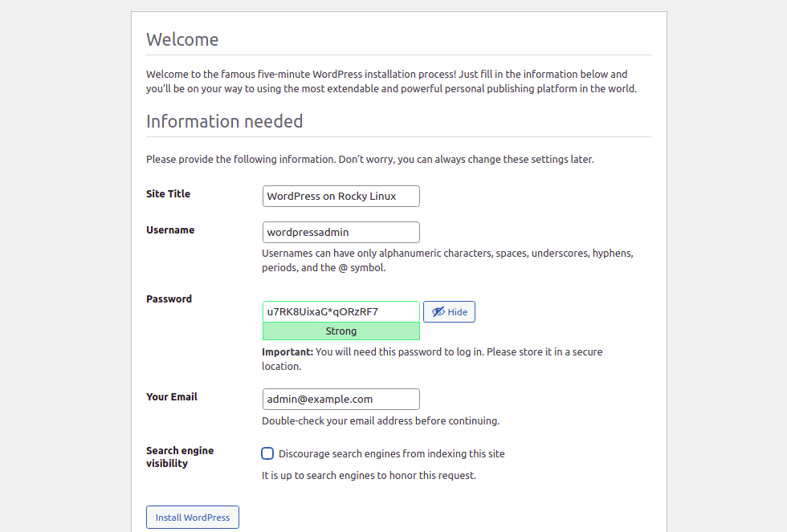Image resolution: width=787 pixels, height=532 pixels.
Task: Click the 'Discourage search engines from indexing this site' text
Action: click(392, 454)
